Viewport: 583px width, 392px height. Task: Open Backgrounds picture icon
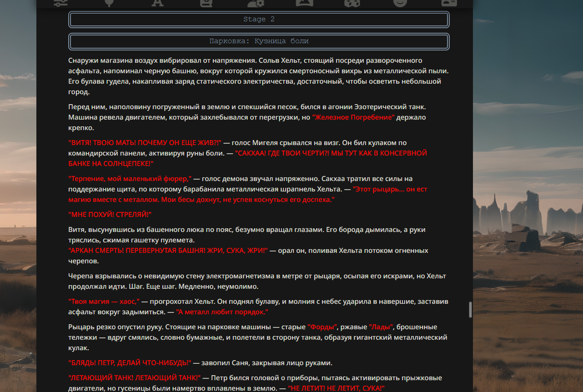pyautogui.click(x=304, y=3)
